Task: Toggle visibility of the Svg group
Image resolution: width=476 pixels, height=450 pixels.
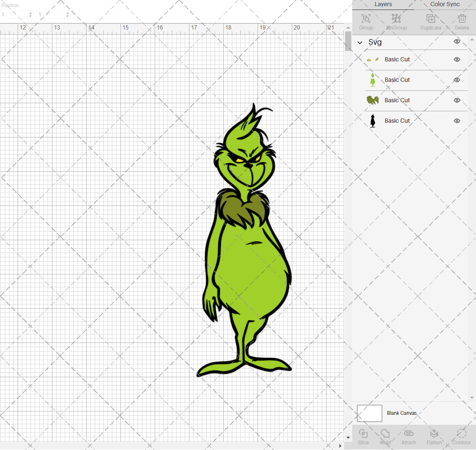Action: [x=457, y=41]
